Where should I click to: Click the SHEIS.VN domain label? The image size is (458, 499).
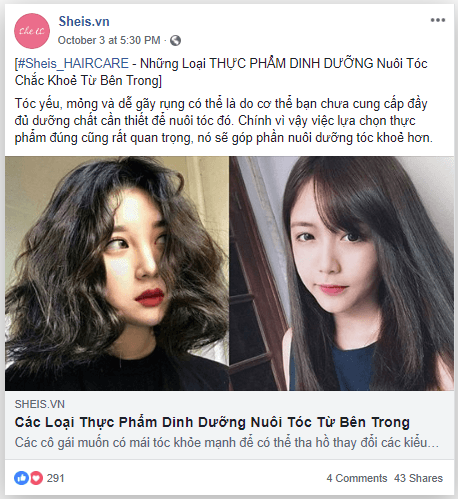[x=40, y=404]
